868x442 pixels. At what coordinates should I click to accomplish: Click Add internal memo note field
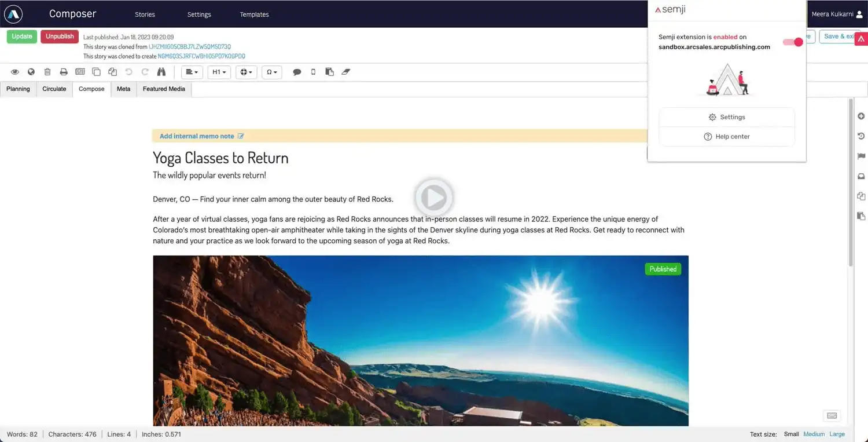(x=197, y=136)
